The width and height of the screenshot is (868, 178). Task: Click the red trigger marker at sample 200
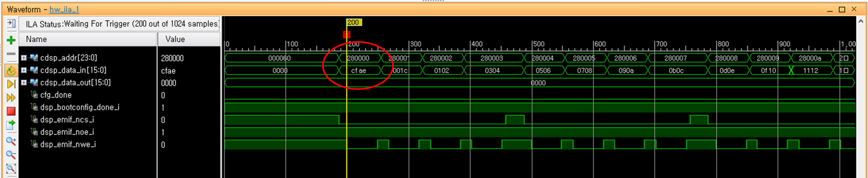click(x=347, y=35)
